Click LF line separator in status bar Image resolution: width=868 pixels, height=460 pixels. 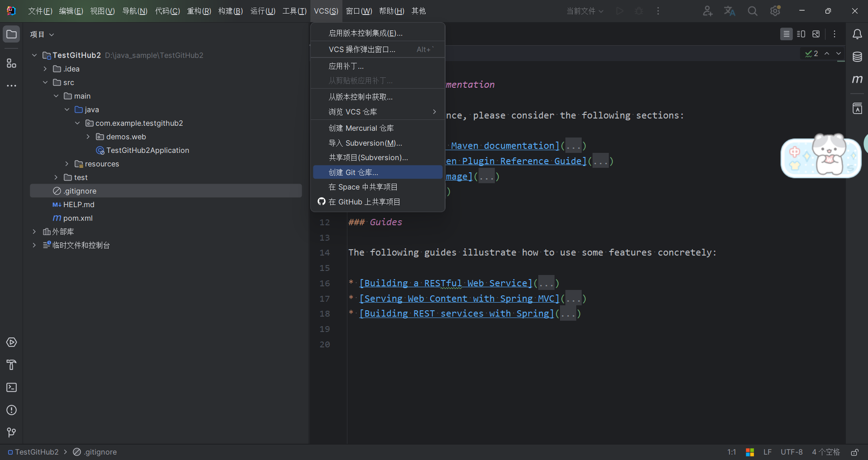pyautogui.click(x=768, y=452)
